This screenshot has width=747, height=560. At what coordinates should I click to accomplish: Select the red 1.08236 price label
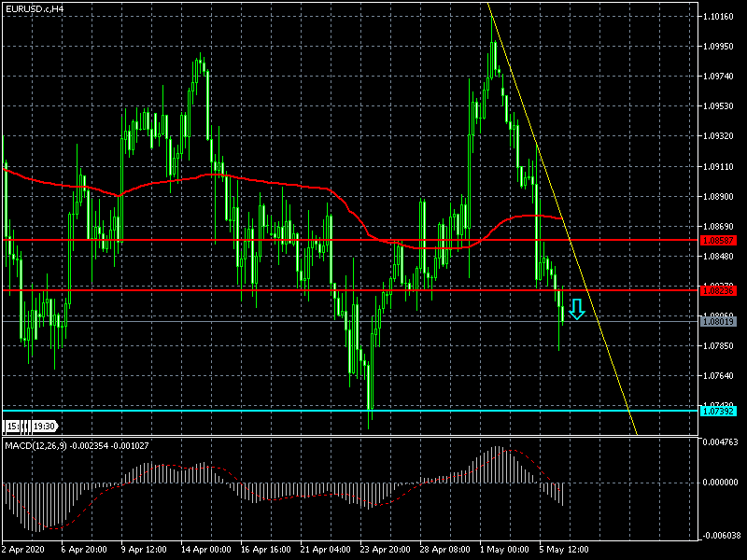pos(718,290)
